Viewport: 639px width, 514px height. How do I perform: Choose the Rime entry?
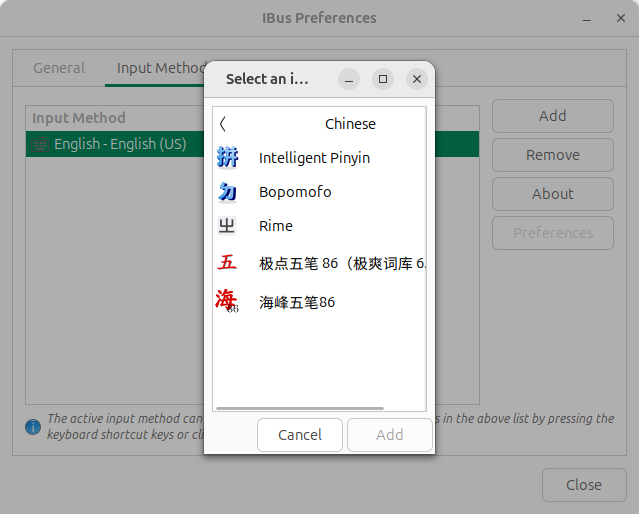point(320,225)
